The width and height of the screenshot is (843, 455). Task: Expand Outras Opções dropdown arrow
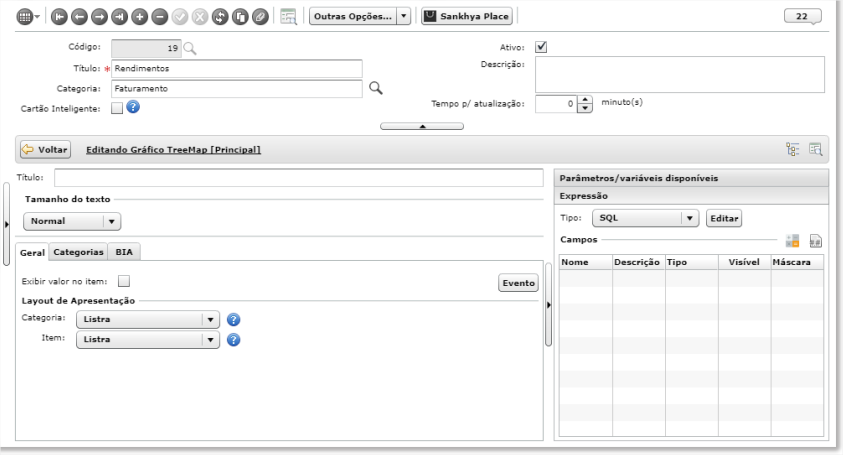pyautogui.click(x=404, y=16)
